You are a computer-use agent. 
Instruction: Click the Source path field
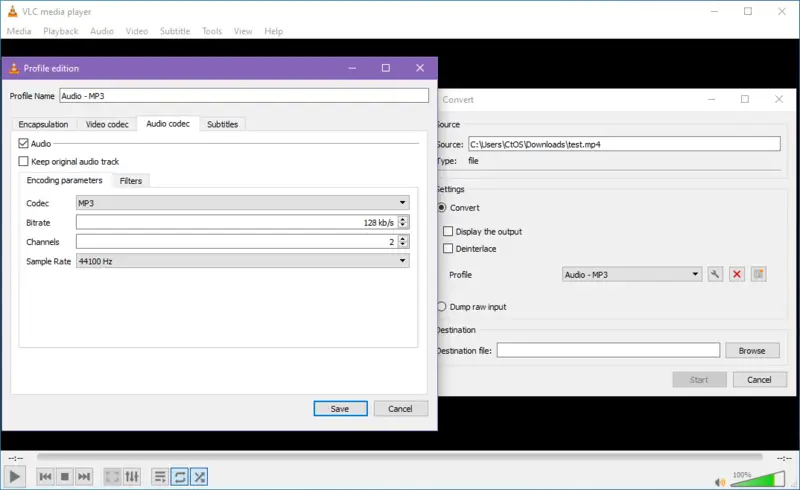624,144
